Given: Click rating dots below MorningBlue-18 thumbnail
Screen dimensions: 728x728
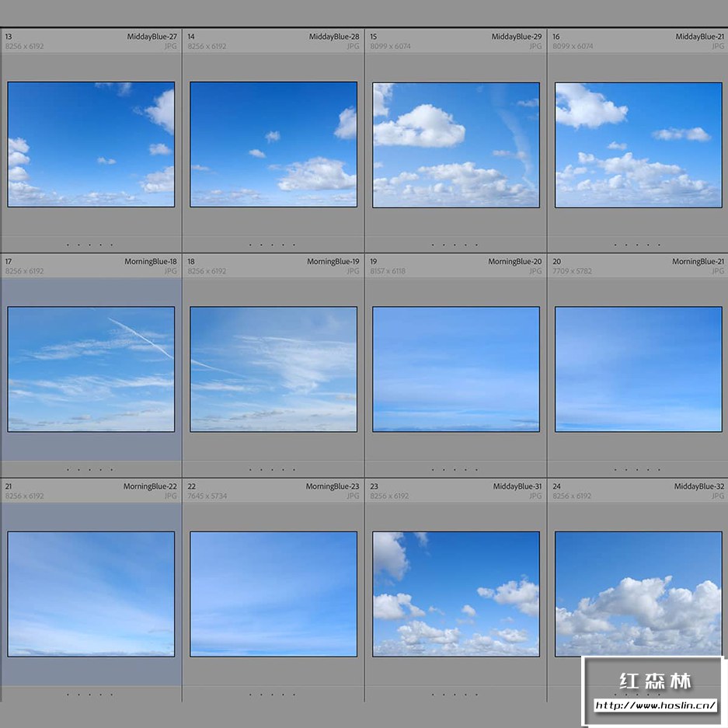Looking at the screenshot, I should click(x=89, y=469).
